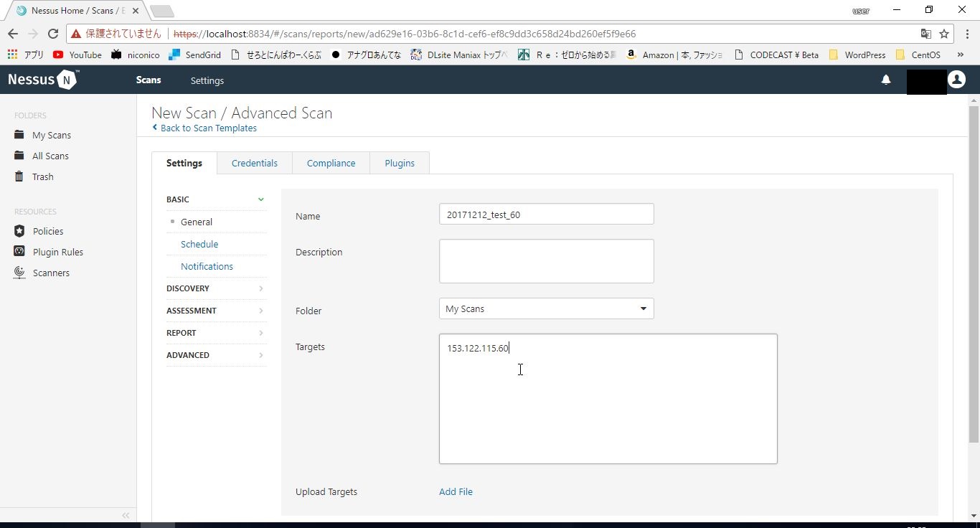980x528 pixels.
Task: Open Scans in top navigation
Action: [149, 80]
